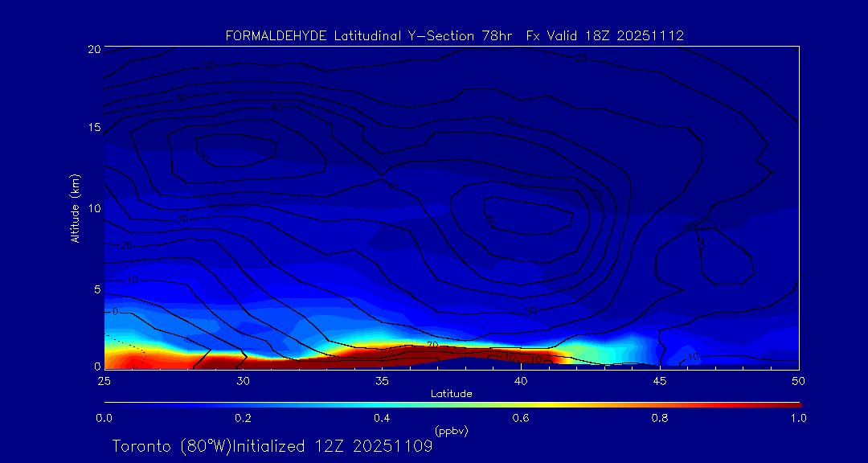The width and height of the screenshot is (868, 463).
Task: Click the altitude tick label 15
Action: coord(92,128)
